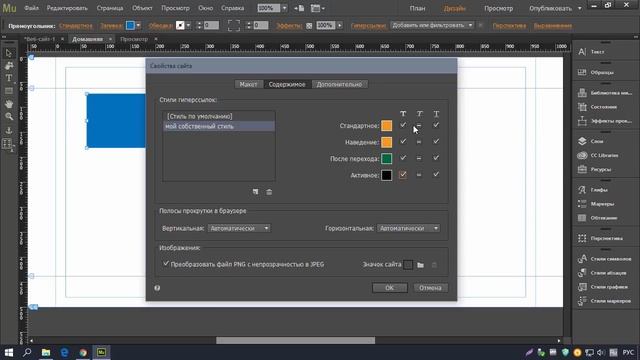Open the zoom level 100% dropdown
640x360 pixels.
click(x=284, y=8)
